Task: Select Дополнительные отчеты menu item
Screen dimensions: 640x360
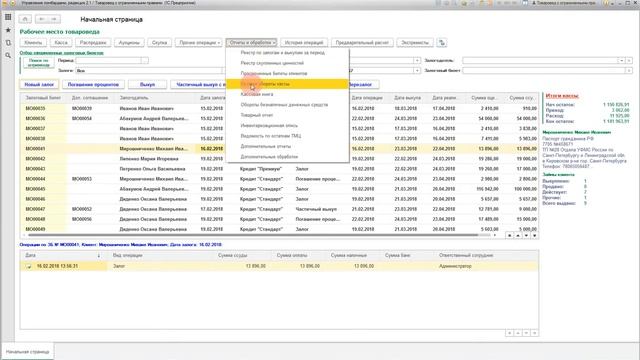Action: click(x=287, y=146)
